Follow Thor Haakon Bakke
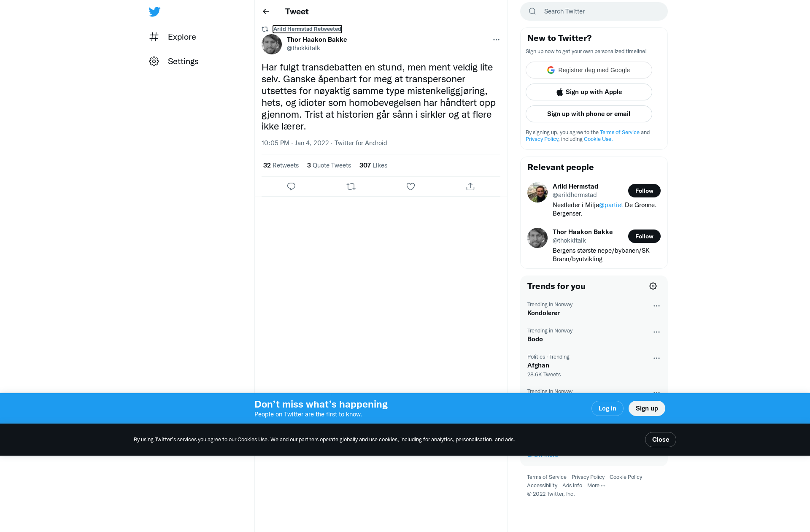The height and width of the screenshot is (532, 810). point(644,236)
